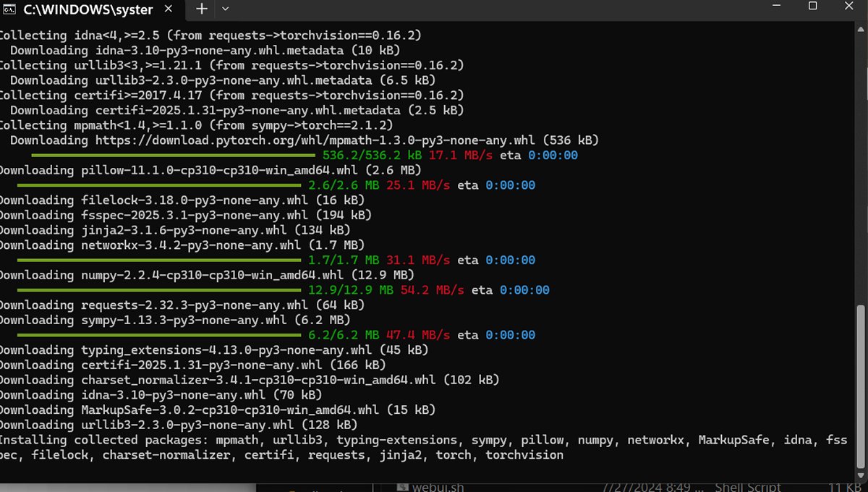Click the 'certifi-2025.1.31-py3-none-any.whl.metadata' line
This screenshot has width=868, height=492.
tap(237, 110)
